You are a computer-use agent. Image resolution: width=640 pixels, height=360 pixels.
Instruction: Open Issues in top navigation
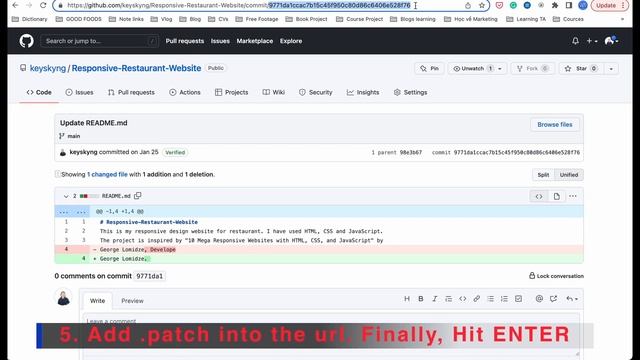[x=220, y=41]
